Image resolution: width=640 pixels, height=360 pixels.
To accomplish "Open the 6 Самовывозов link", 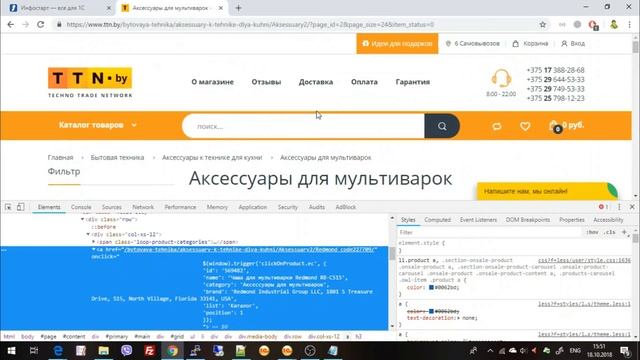I will click(472, 43).
